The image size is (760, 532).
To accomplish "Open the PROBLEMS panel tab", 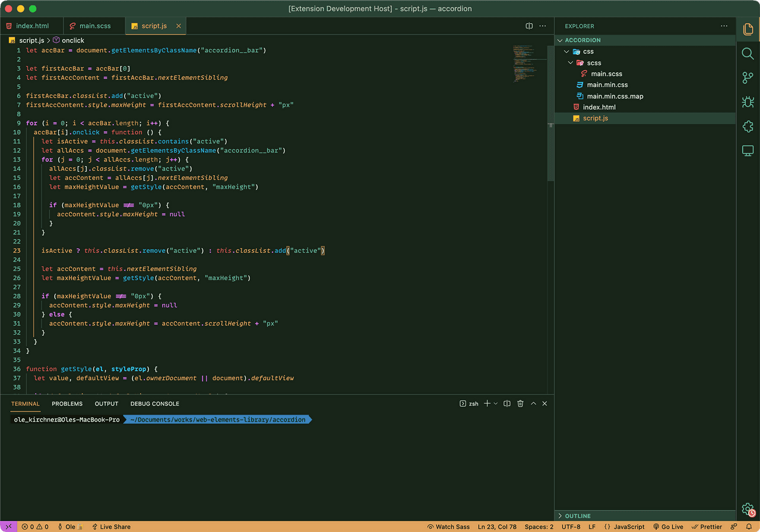I will 66,404.
